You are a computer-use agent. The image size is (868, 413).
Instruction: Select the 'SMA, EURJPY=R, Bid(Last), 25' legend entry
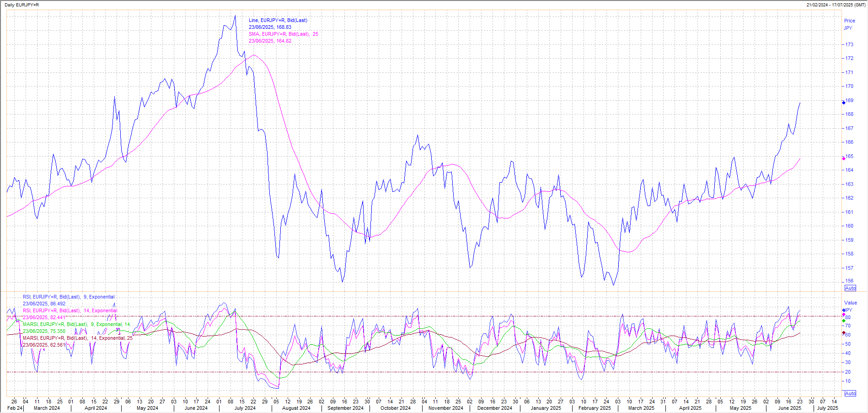point(284,34)
